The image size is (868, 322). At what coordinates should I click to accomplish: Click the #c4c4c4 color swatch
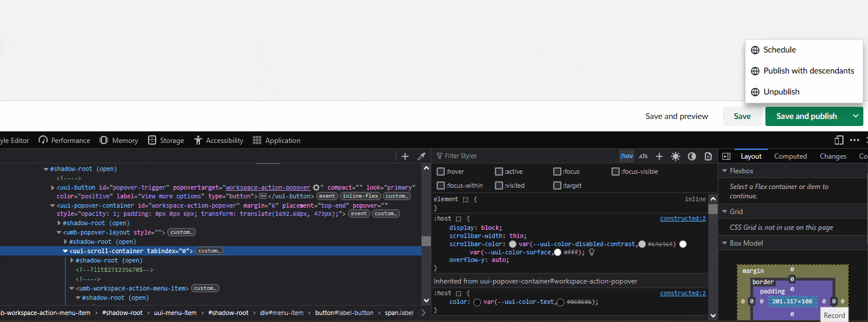(x=642, y=244)
